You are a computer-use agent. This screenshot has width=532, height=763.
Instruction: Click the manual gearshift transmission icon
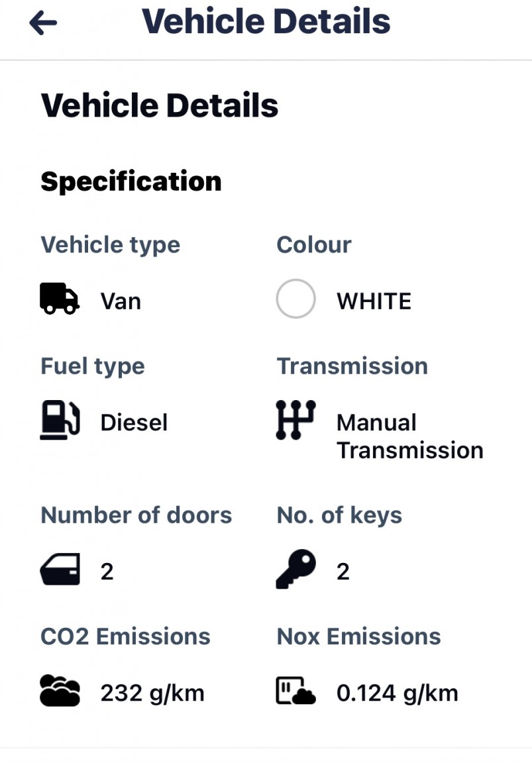coord(295,421)
